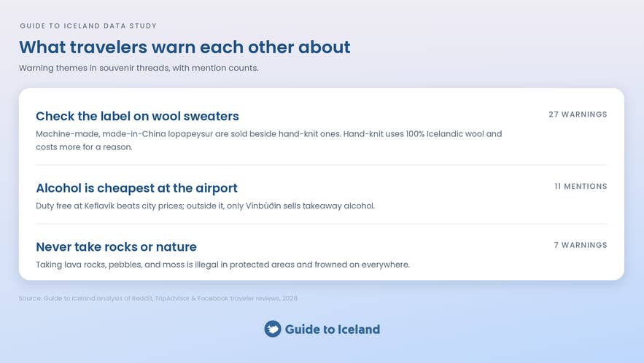The image size is (644, 363).
Task: Click the description about machine-made lopapeysur sweaters
Action: click(x=269, y=141)
